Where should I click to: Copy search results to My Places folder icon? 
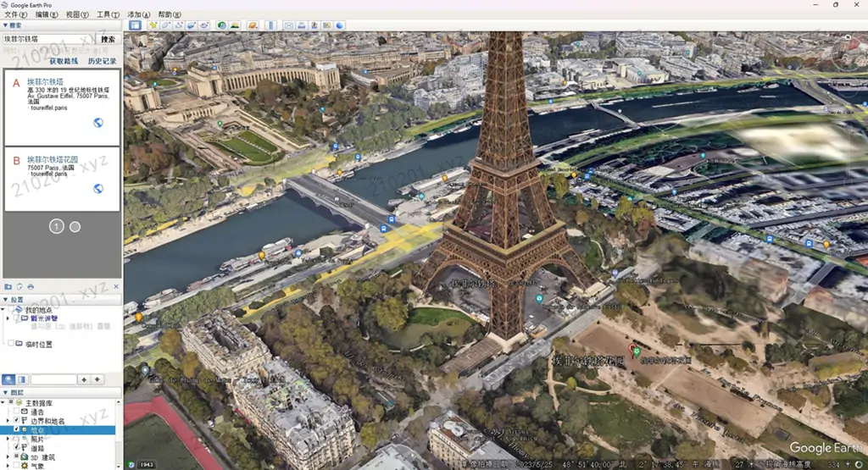tap(8, 286)
